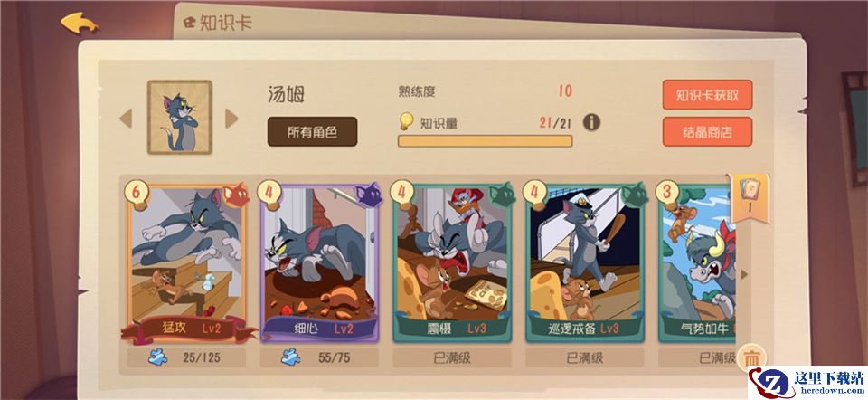Click the puzzle piece icon under 细心

tap(290, 357)
